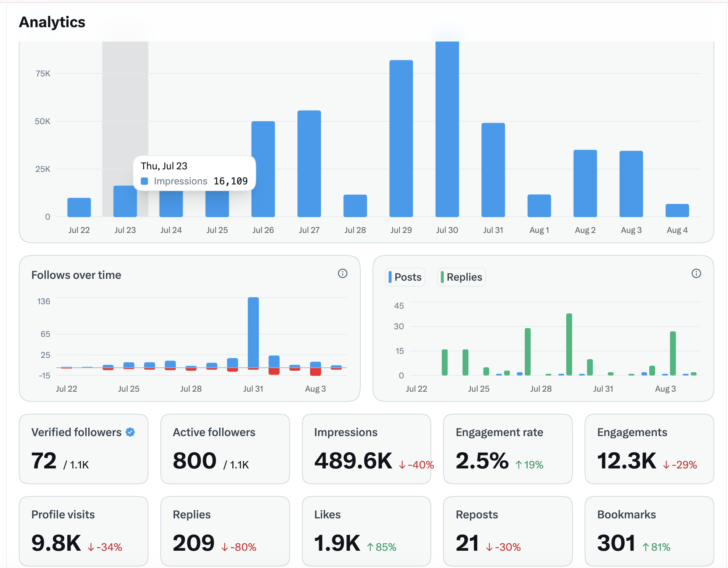The height and width of the screenshot is (568, 728).
Task: Select the Jul 29 impressions bar
Action: click(x=401, y=139)
